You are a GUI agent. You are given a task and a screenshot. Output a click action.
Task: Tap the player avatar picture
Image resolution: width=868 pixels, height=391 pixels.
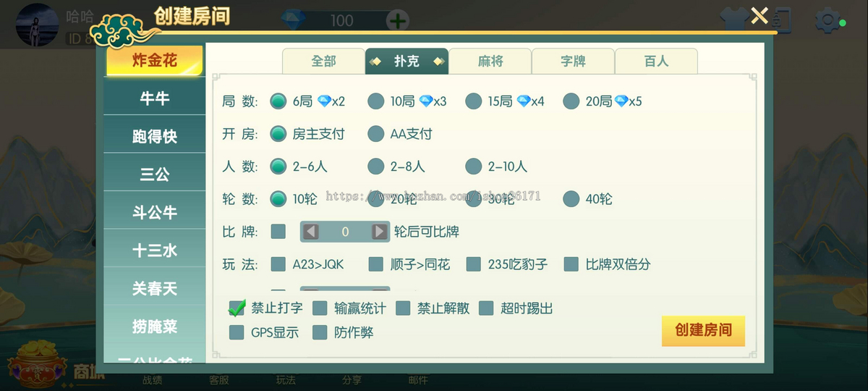(37, 25)
